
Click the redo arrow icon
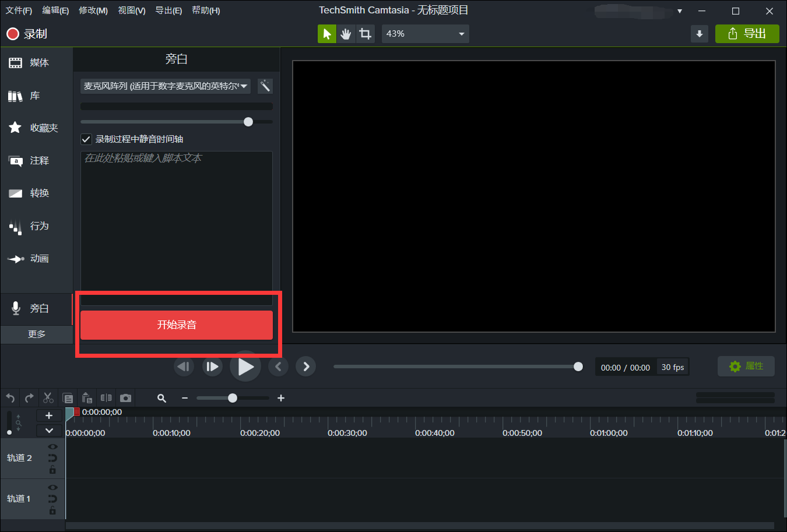29,398
